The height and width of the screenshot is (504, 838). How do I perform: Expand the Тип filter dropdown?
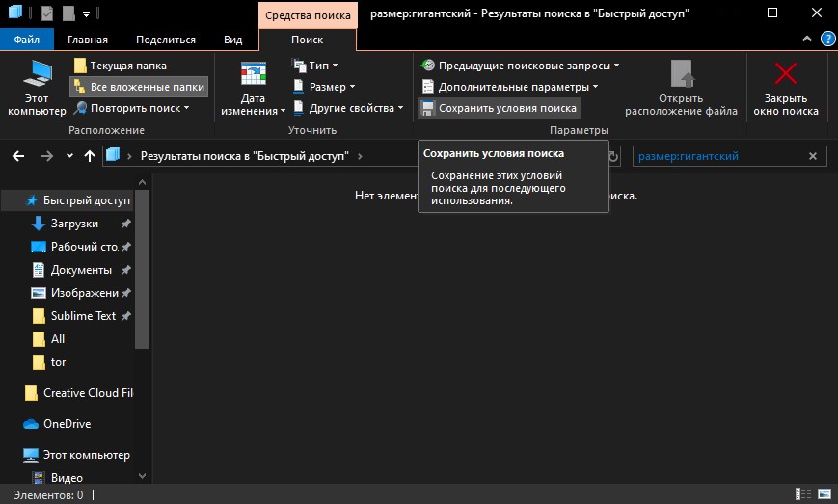[x=318, y=66]
